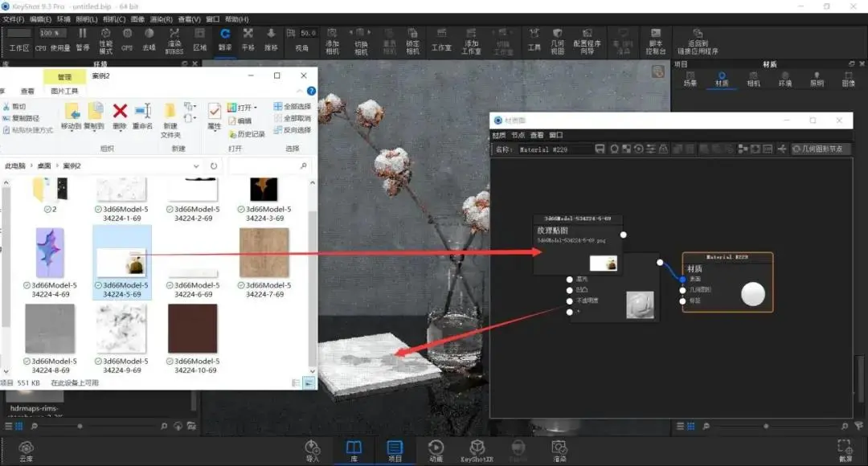
Task: Select the 平移 pan tool
Action: 248,39
